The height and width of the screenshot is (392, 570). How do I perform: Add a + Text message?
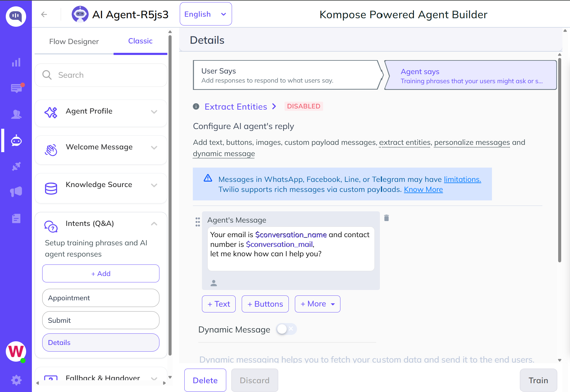pos(219,304)
